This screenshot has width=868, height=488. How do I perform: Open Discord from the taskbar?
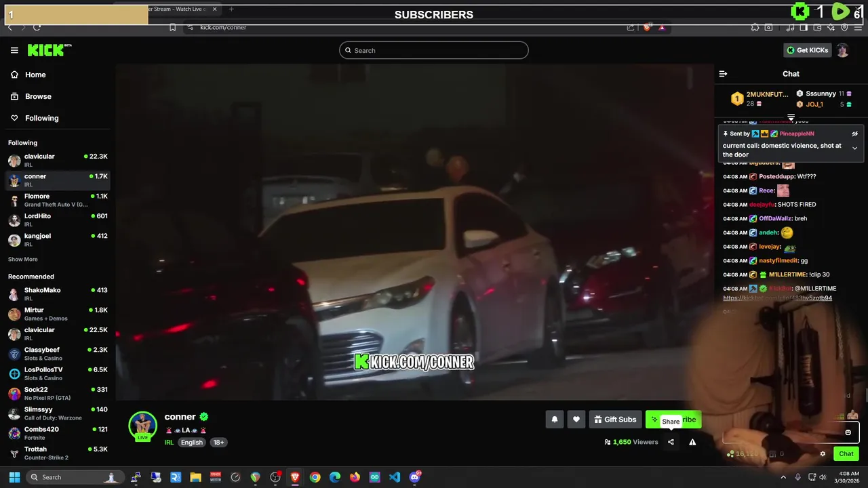[x=415, y=477]
